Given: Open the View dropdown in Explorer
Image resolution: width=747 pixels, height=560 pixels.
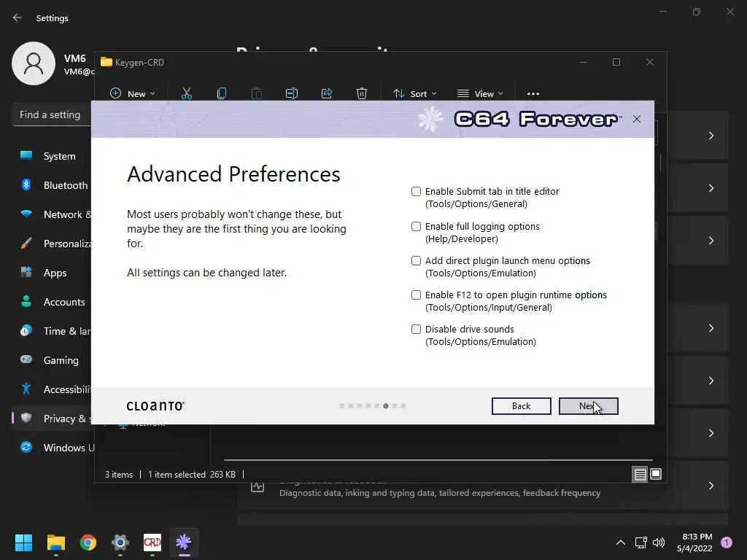Looking at the screenshot, I should tap(480, 94).
